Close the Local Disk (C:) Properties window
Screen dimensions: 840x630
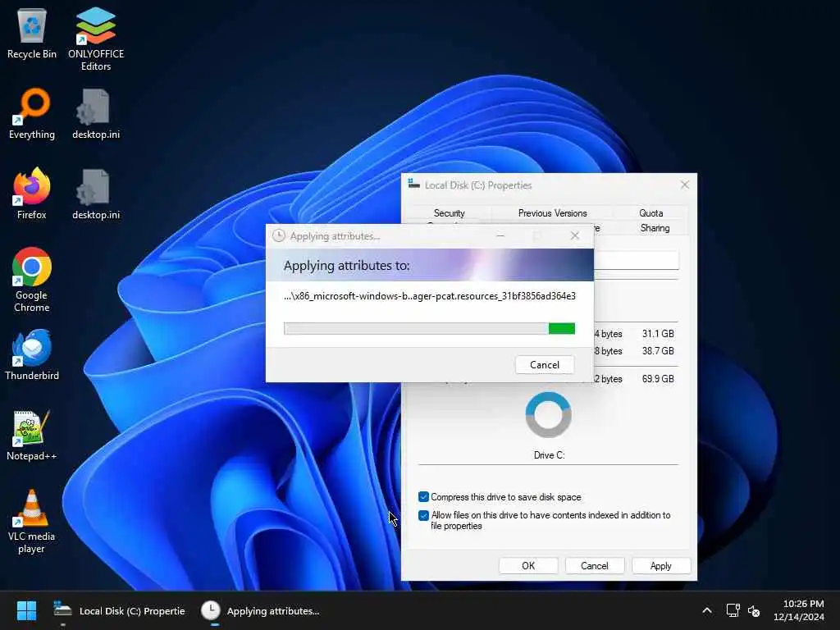pyautogui.click(x=685, y=185)
